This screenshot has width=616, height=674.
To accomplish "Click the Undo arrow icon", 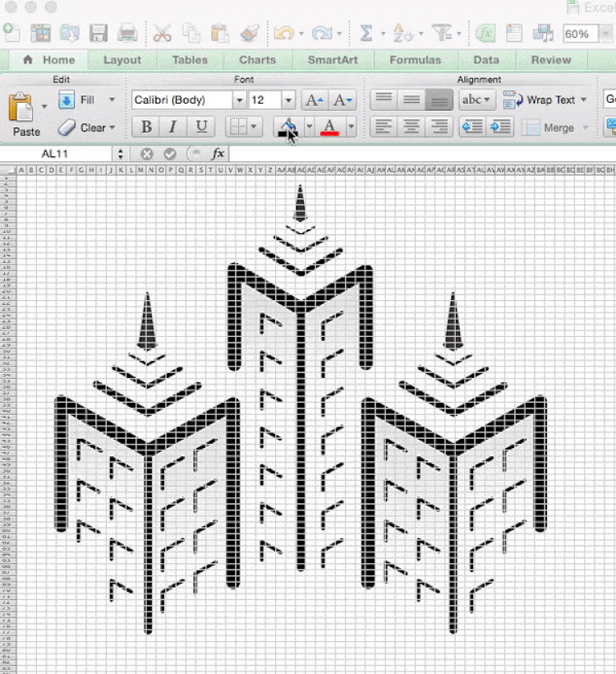I will point(284,33).
